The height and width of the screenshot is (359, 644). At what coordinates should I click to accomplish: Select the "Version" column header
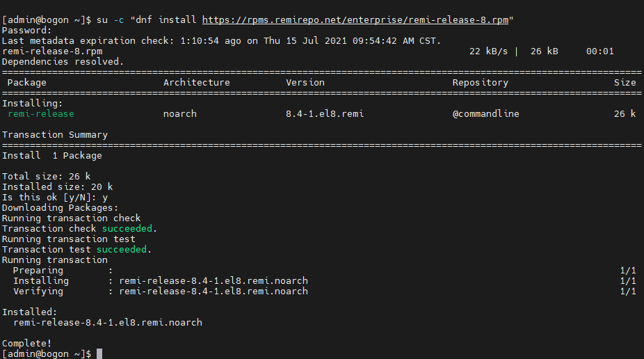click(x=305, y=83)
